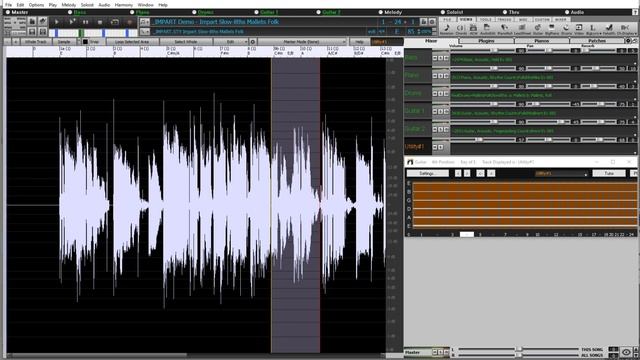
Task: Toggle loop playback in the transport
Action: tap(115, 22)
